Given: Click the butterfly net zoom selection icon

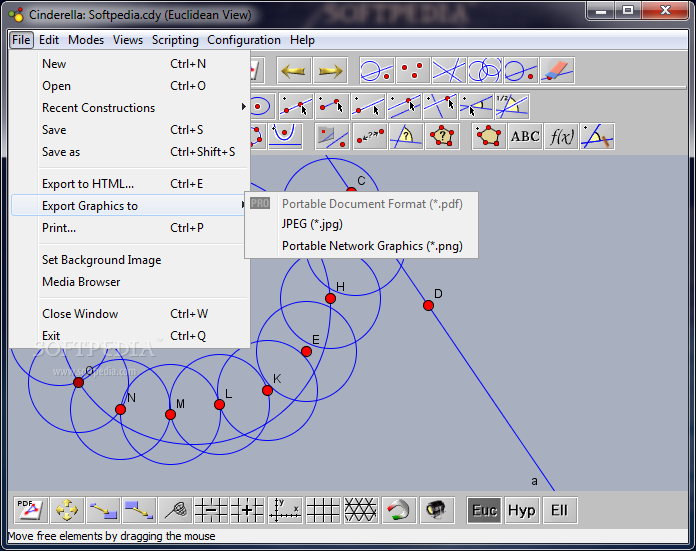Looking at the screenshot, I should [x=175, y=510].
